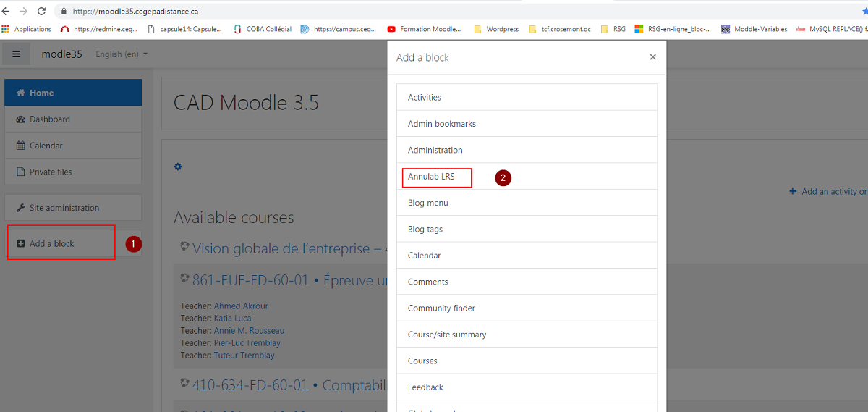The width and height of the screenshot is (868, 412).
Task: Open the Formation Moodle YouTube bookmark
Action: pyautogui.click(x=425, y=29)
